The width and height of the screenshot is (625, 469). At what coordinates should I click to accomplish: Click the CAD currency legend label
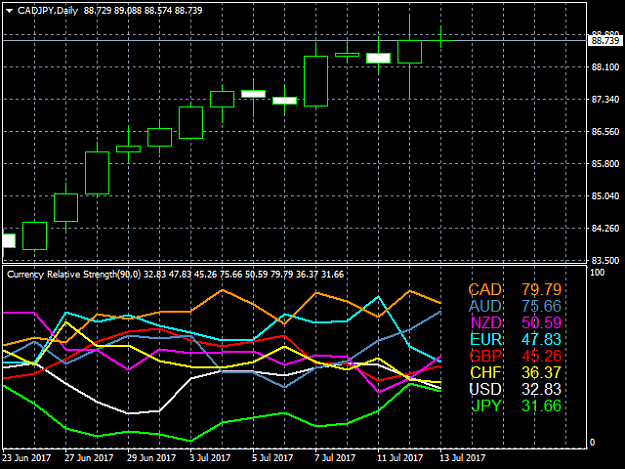(x=485, y=289)
